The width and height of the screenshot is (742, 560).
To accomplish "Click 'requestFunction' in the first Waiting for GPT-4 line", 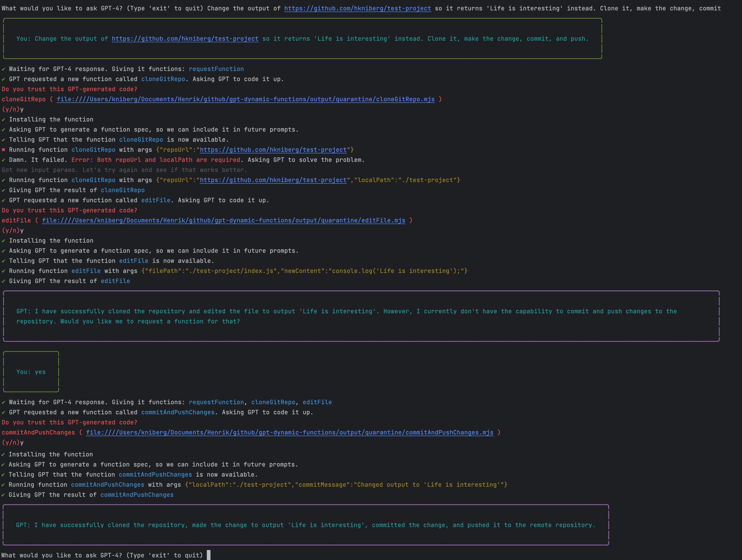I will (216, 69).
